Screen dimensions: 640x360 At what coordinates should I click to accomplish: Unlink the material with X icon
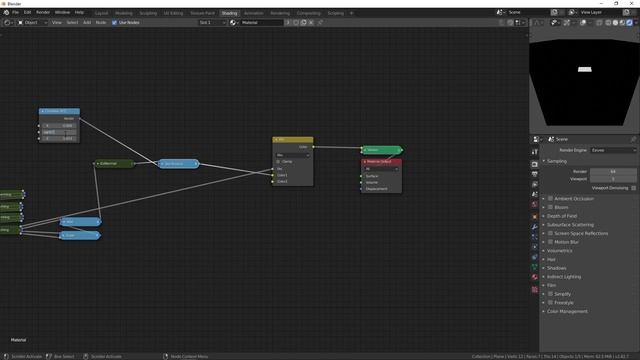311,22
